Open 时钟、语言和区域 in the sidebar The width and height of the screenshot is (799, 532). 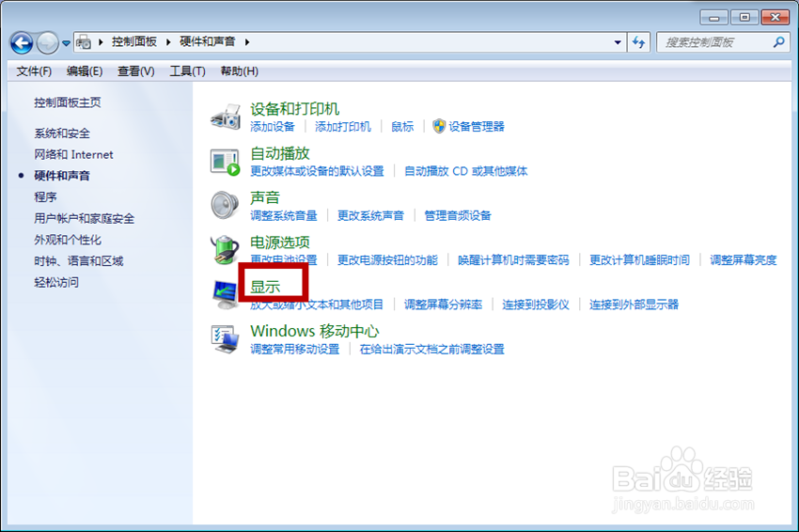[x=78, y=261]
